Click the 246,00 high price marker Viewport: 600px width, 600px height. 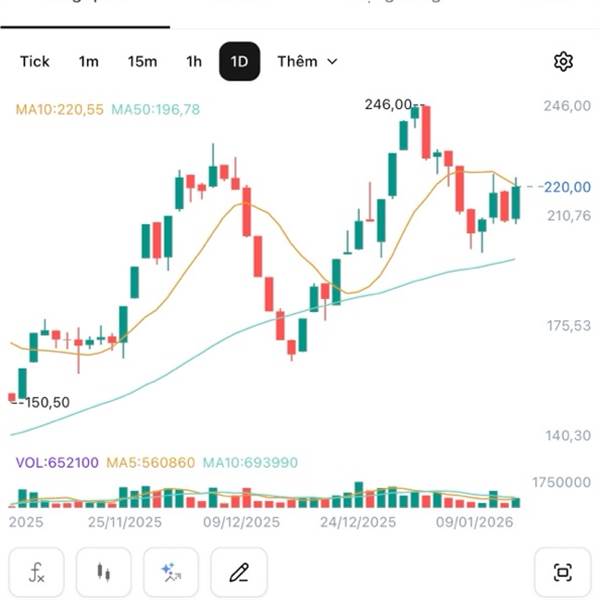(388, 104)
